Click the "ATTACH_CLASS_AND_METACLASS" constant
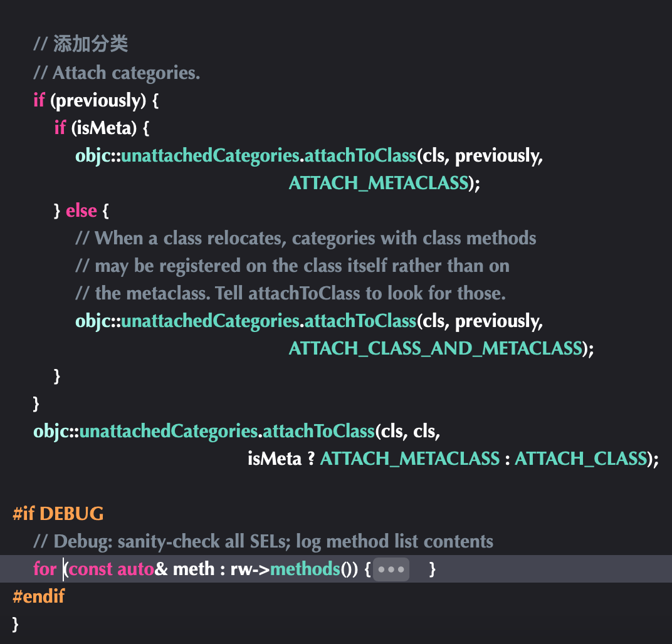 tap(436, 348)
